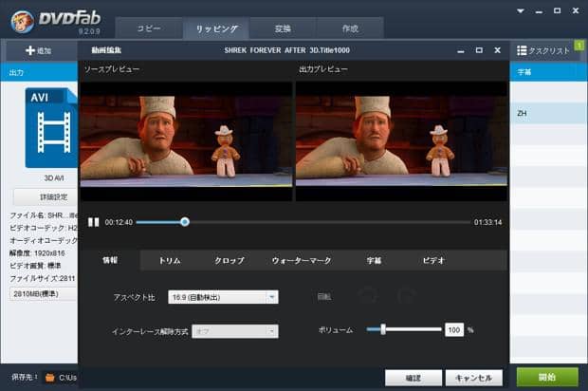588x391 pixels.
Task: Click the output preview video
Action: [x=401, y=141]
